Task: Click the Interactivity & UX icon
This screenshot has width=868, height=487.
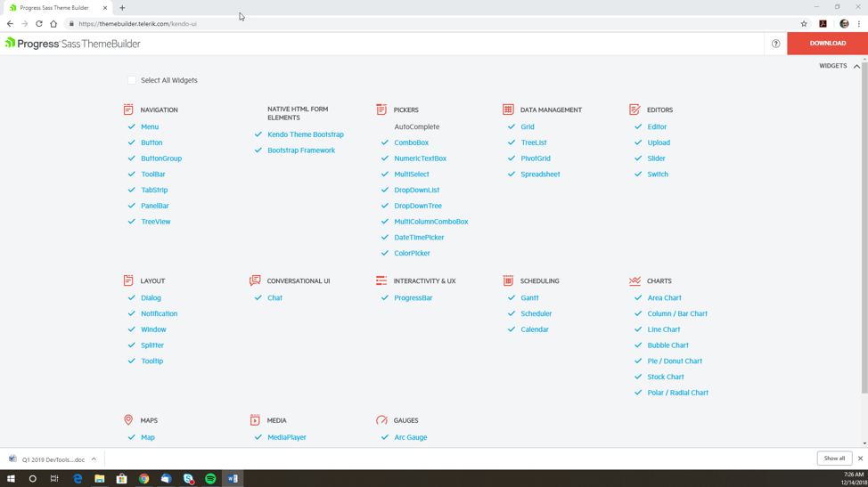Action: point(381,280)
